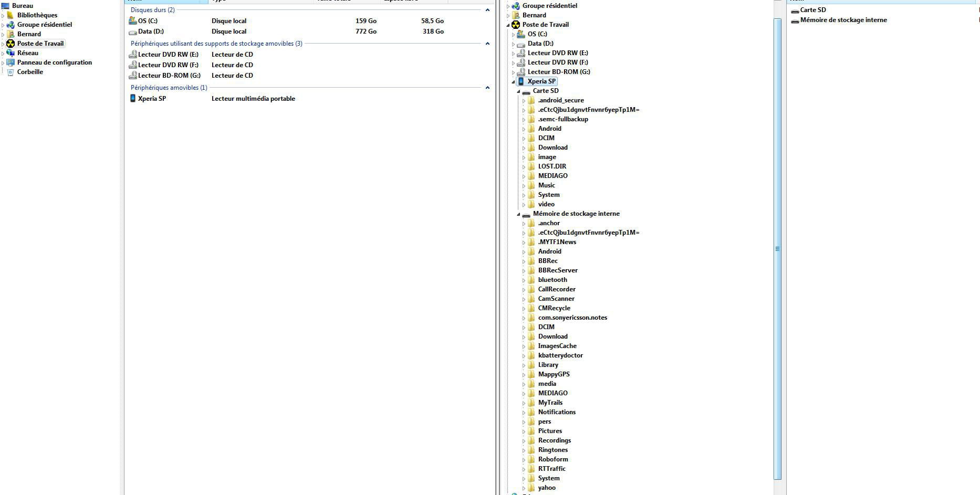Image resolution: width=980 pixels, height=495 pixels.
Task: Select Mémoire de stockage interne in right pane
Action: coord(843,20)
